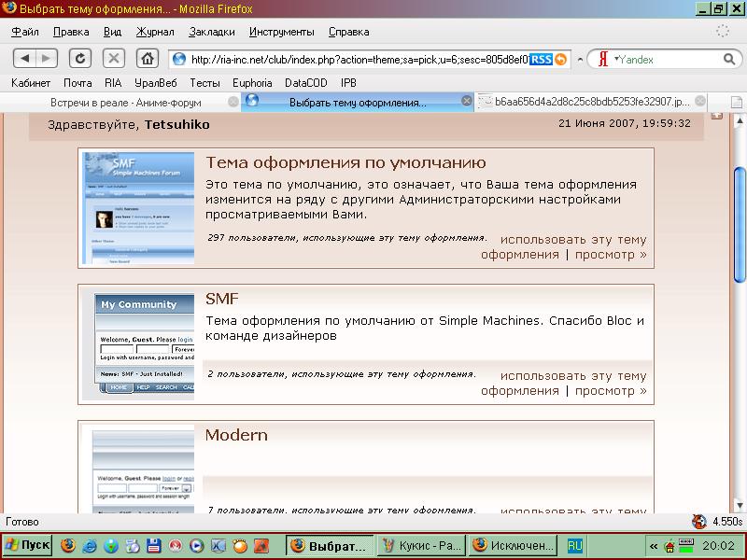Open the Файл menu
This screenshot has height=560, width=747.
tap(25, 32)
